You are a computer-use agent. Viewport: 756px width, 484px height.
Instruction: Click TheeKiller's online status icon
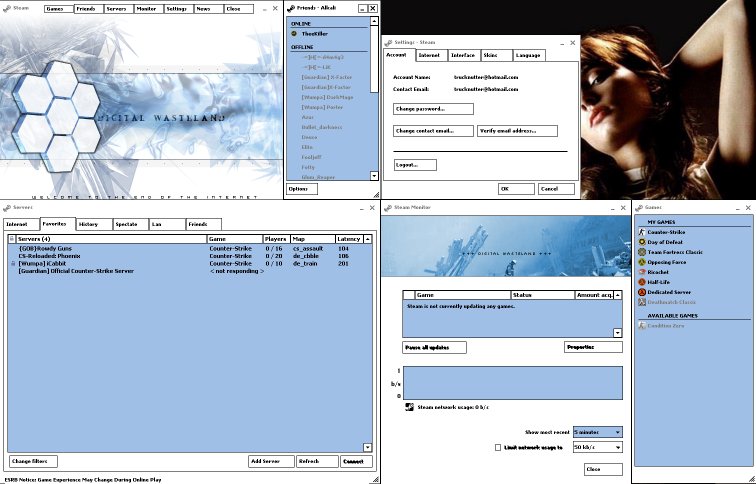(294, 34)
